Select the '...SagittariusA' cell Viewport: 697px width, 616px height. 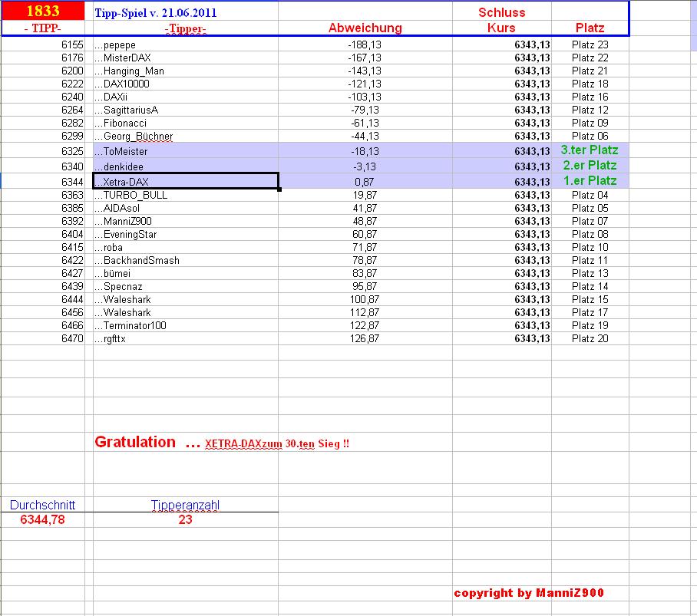click(x=185, y=110)
